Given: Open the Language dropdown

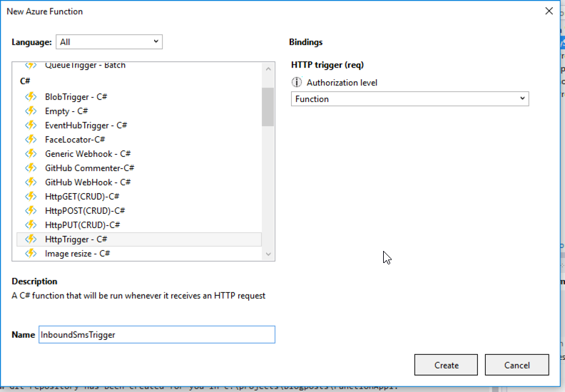Looking at the screenshot, I should (109, 42).
